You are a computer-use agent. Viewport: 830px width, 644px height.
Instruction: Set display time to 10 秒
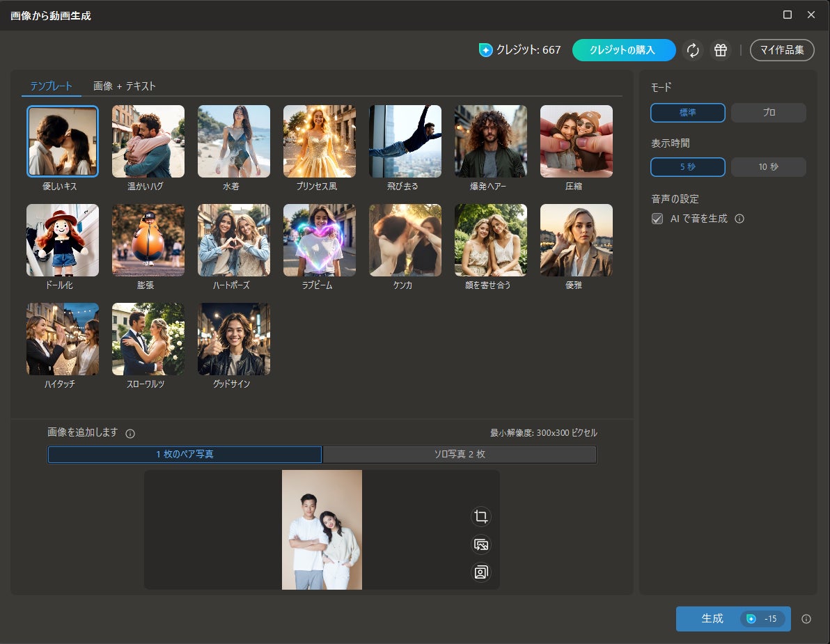coord(769,167)
